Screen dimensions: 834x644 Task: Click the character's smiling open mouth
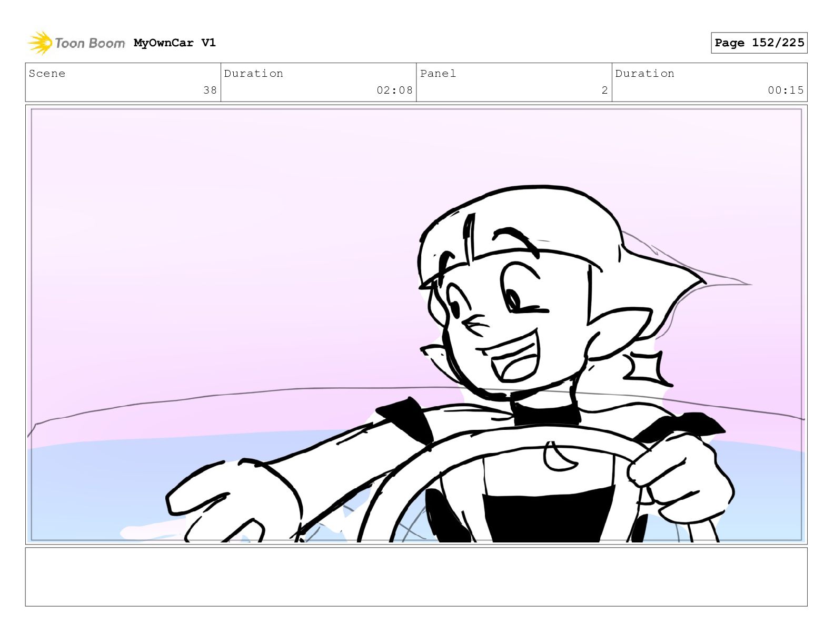513,358
